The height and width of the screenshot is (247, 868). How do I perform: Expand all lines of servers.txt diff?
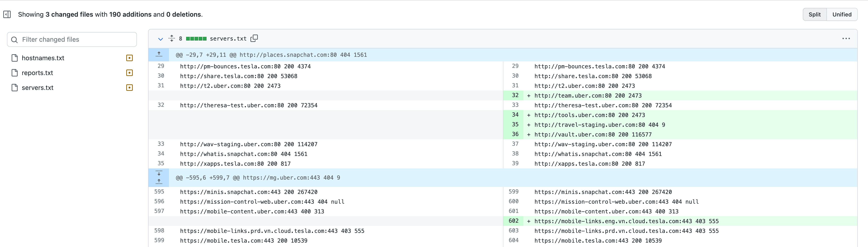172,38
